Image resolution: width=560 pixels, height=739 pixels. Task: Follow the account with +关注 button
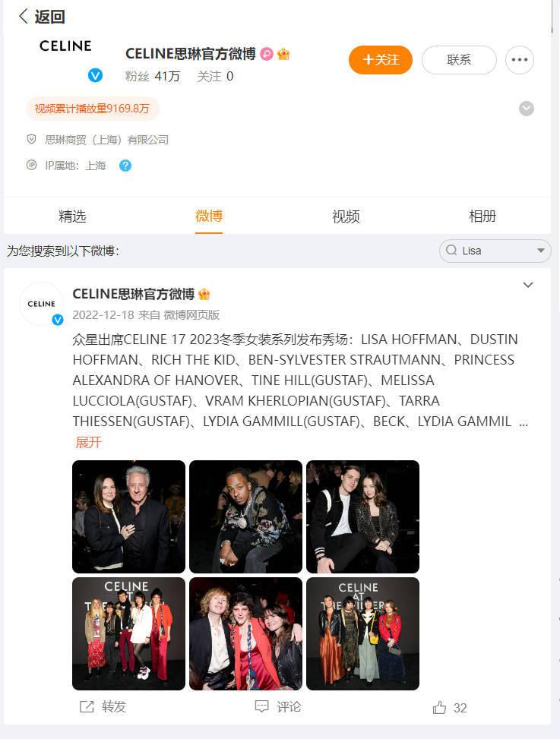click(x=381, y=60)
